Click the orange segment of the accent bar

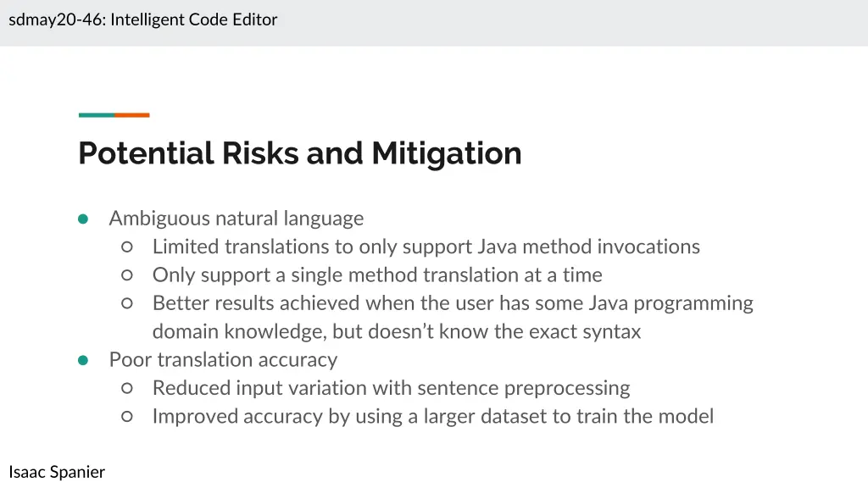132,115
